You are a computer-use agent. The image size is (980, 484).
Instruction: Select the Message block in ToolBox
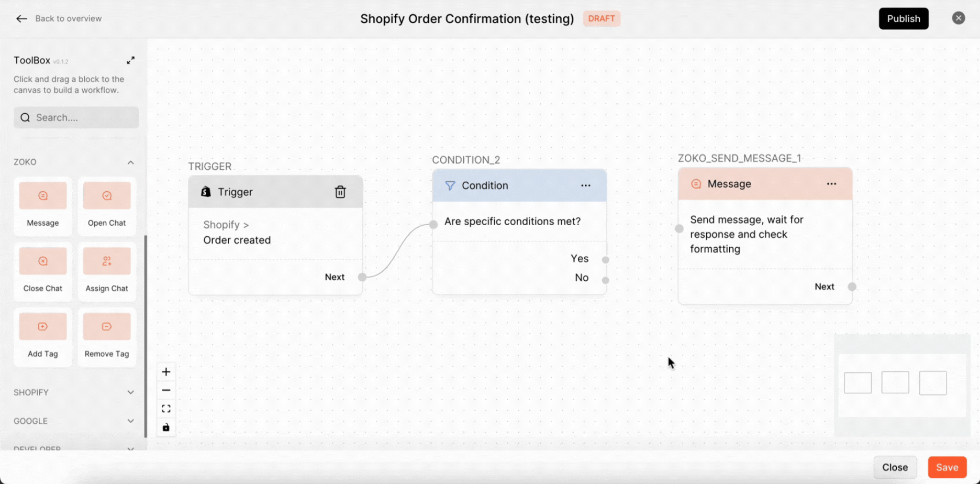coord(43,205)
